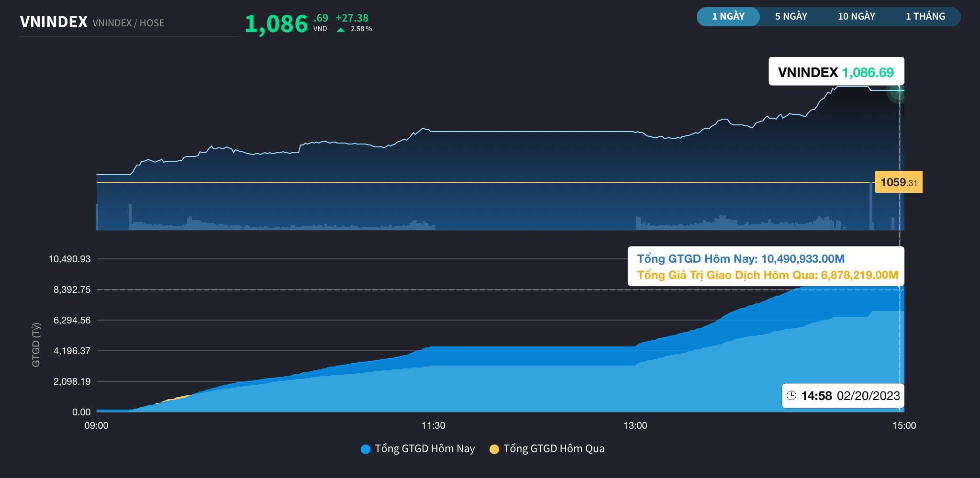The image size is (980, 478).
Task: Click the VNINDEX / HOSE exchange label
Action: pyautogui.click(x=128, y=23)
